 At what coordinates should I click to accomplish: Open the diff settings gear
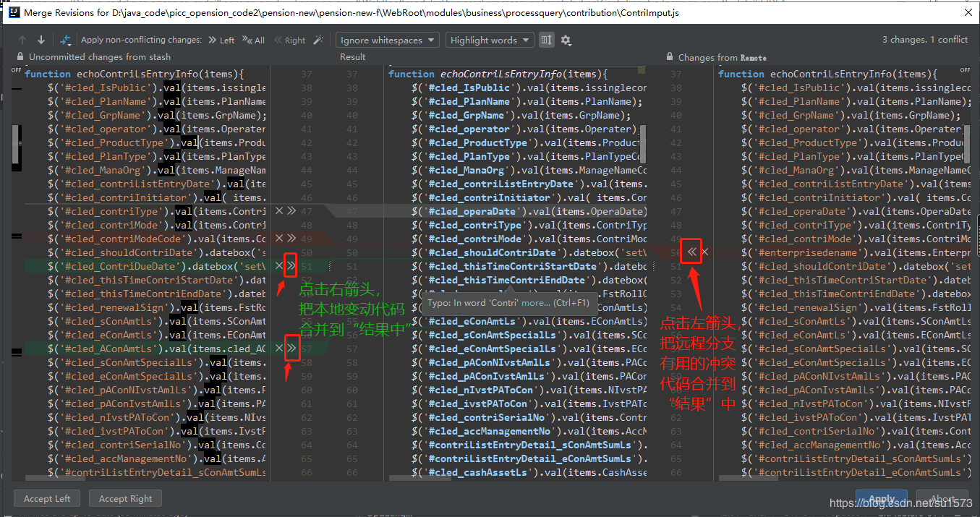pos(566,40)
